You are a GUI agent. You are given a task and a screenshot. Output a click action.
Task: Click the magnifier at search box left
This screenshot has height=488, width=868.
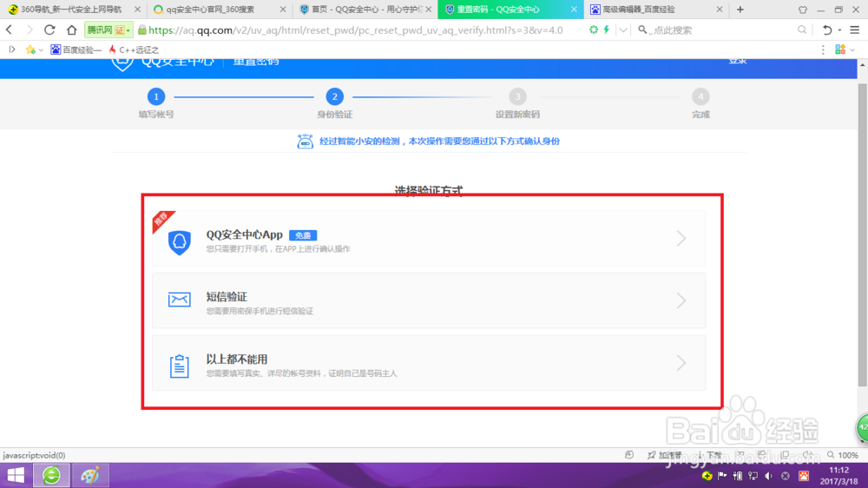tap(642, 30)
